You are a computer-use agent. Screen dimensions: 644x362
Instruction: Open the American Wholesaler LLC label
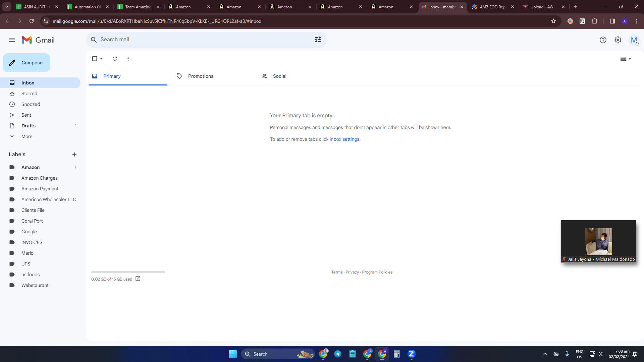[40, 199]
